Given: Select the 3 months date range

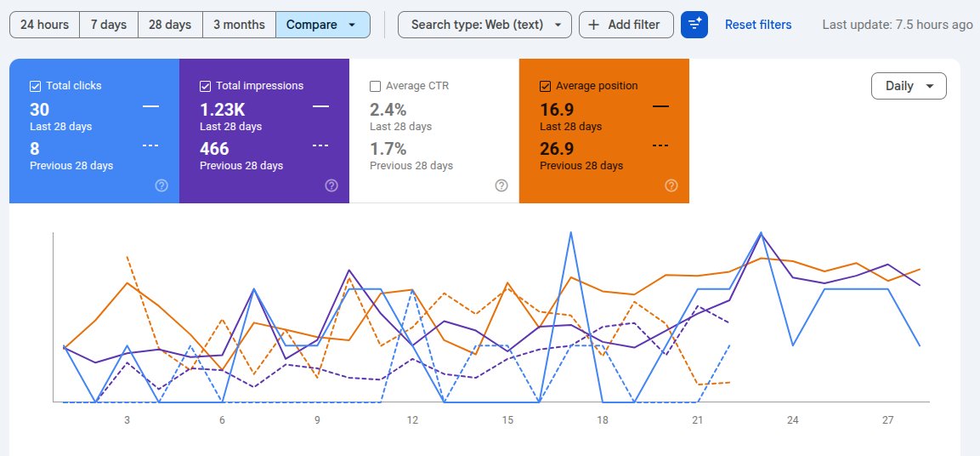Looking at the screenshot, I should (239, 25).
